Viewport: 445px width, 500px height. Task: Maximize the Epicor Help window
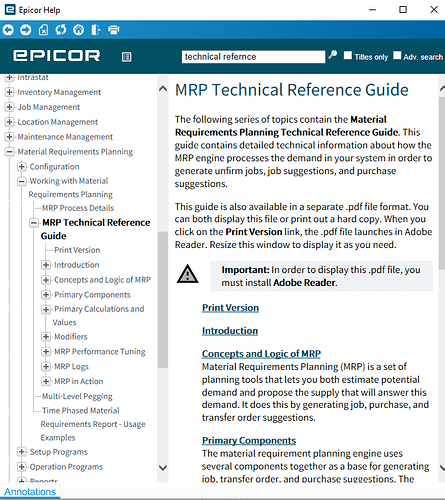tap(403, 10)
